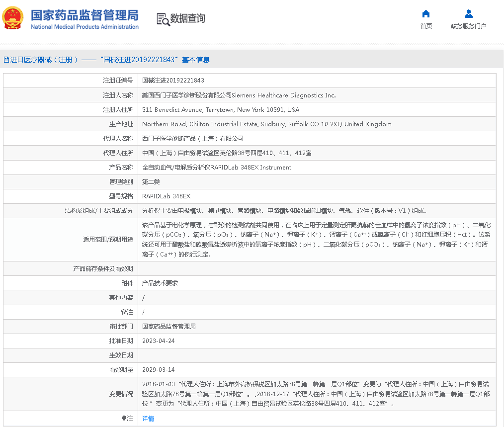Click the 数据查询 heading text

point(188,19)
